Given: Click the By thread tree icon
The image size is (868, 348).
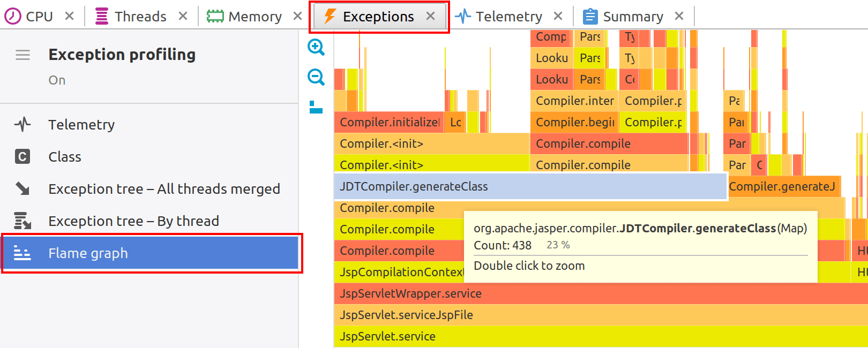Looking at the screenshot, I should click(x=23, y=221).
